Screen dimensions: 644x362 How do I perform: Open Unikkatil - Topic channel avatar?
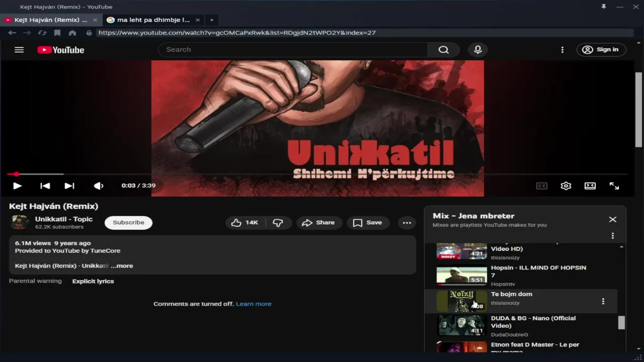pos(20,222)
